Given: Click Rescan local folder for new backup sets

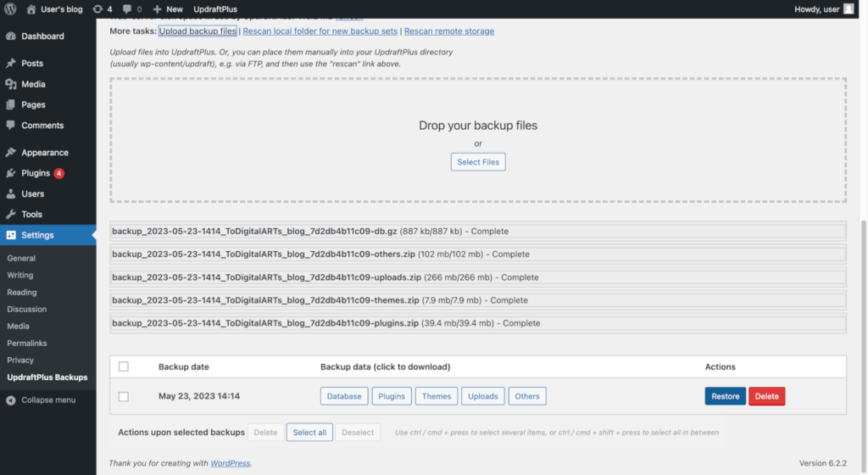Looking at the screenshot, I should click(320, 31).
